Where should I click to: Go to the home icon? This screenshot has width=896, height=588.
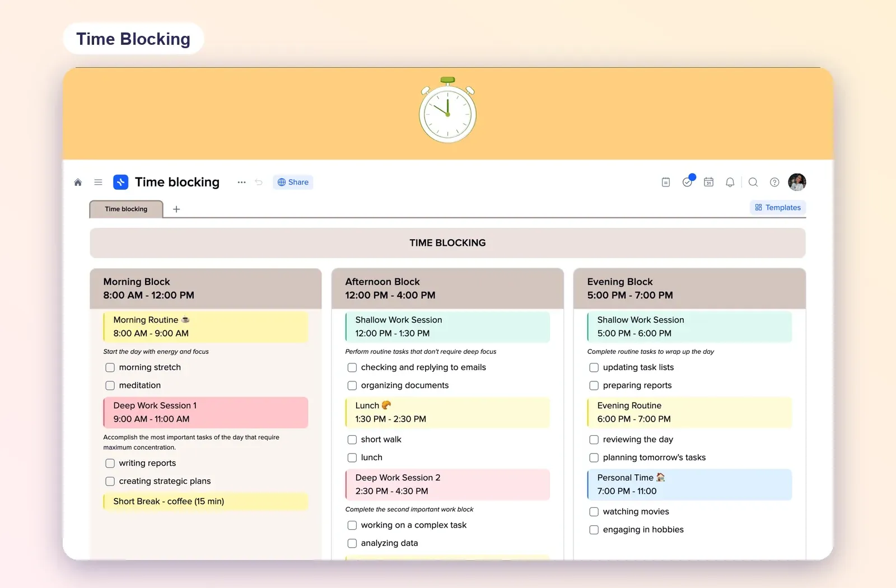coord(78,183)
